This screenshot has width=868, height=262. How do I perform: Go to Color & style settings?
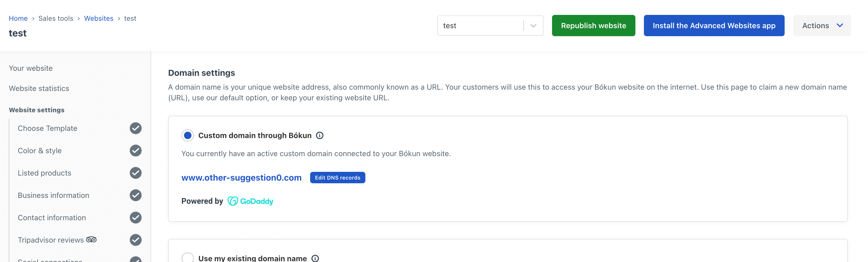click(x=40, y=151)
